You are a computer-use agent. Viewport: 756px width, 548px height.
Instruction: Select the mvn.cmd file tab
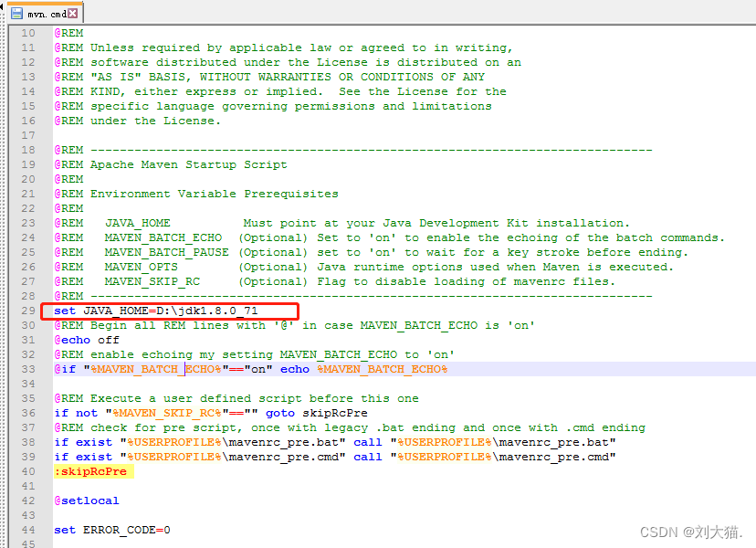pyautogui.click(x=45, y=13)
